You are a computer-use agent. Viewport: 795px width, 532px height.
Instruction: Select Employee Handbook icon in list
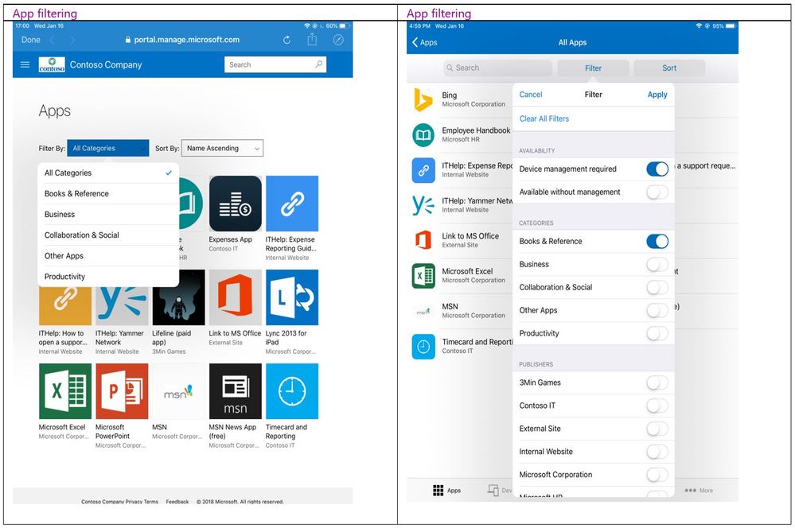pyautogui.click(x=423, y=134)
